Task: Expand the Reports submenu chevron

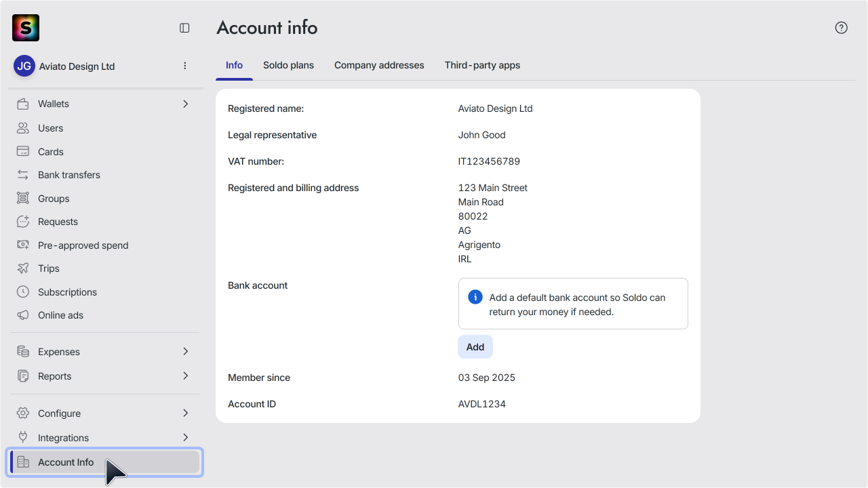Action: tap(185, 376)
